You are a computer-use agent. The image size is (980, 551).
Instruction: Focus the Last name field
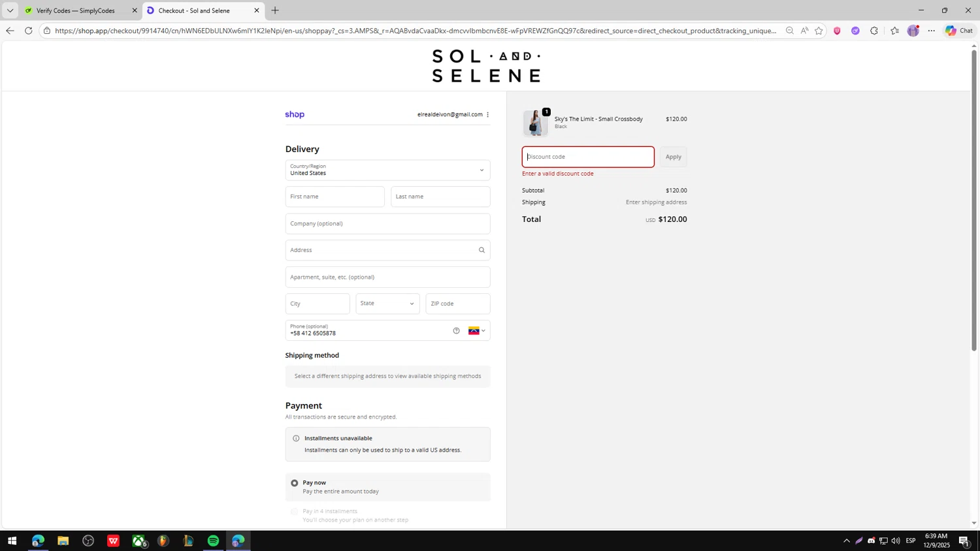click(x=440, y=197)
